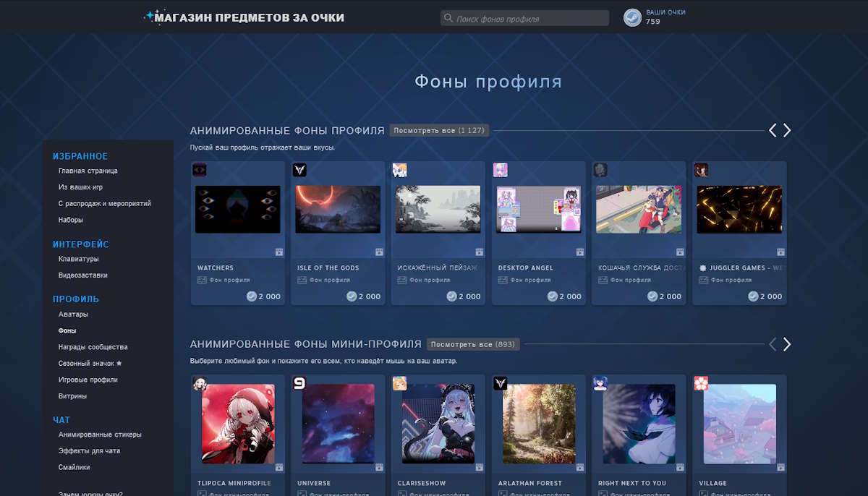
Task: Open Смайлики category
Action: click(75, 468)
